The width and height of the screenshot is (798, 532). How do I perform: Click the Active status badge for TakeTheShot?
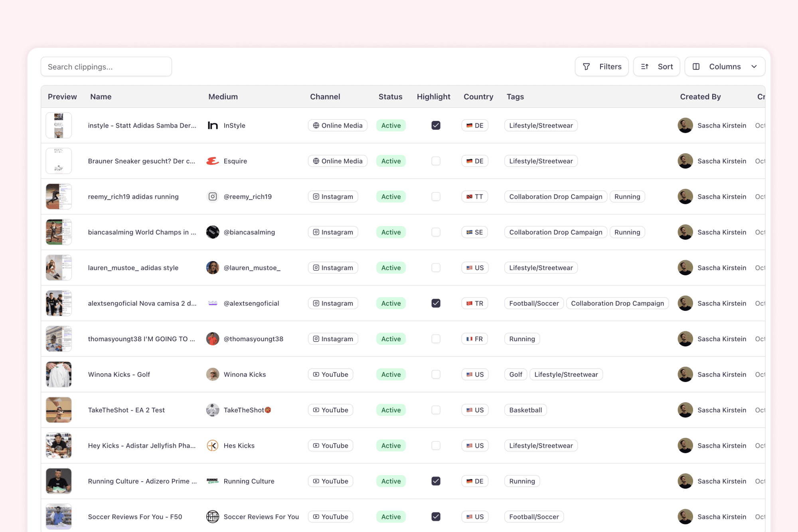(391, 409)
